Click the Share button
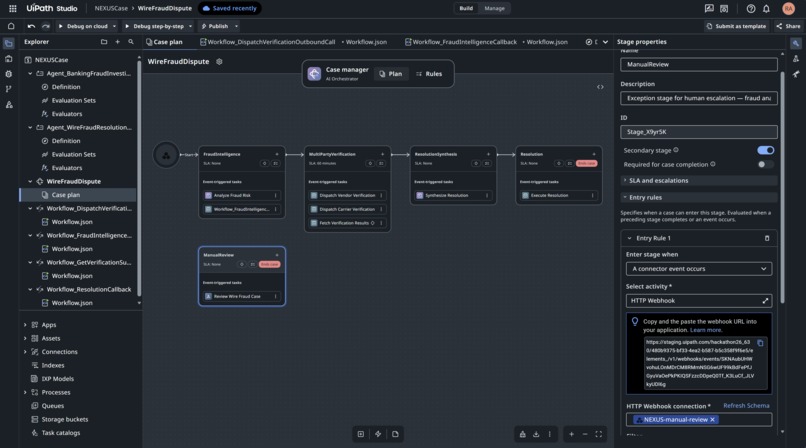The height and width of the screenshot is (448, 806). (788, 26)
